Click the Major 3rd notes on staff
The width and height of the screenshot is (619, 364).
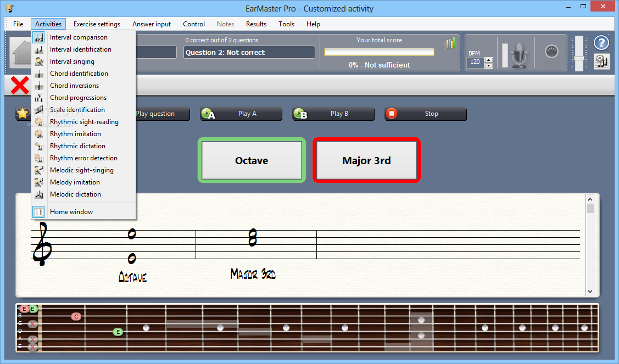[x=253, y=238]
